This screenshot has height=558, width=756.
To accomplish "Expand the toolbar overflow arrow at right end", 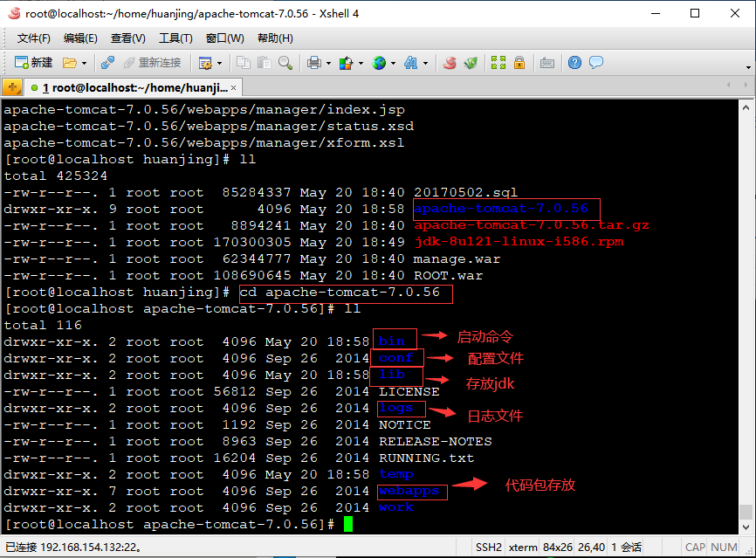I will tap(748, 67).
